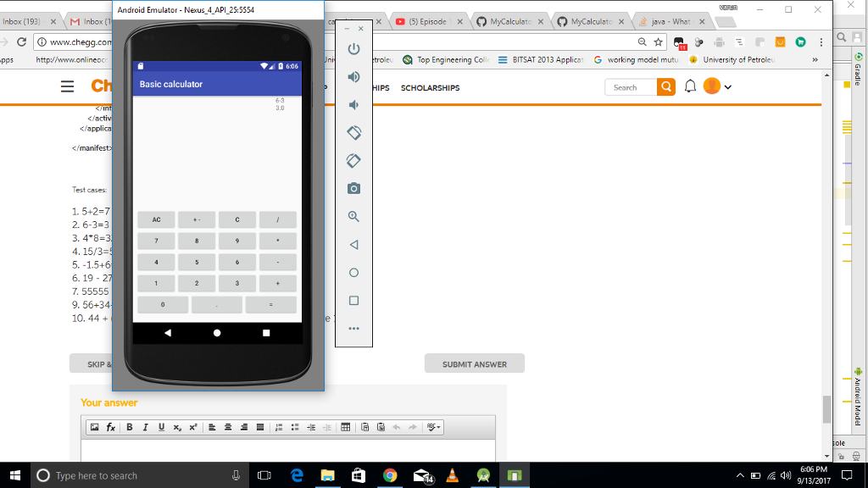Image resolution: width=868 pixels, height=488 pixels.
Task: Insert bulleted list in answer editor
Action: pos(295,427)
